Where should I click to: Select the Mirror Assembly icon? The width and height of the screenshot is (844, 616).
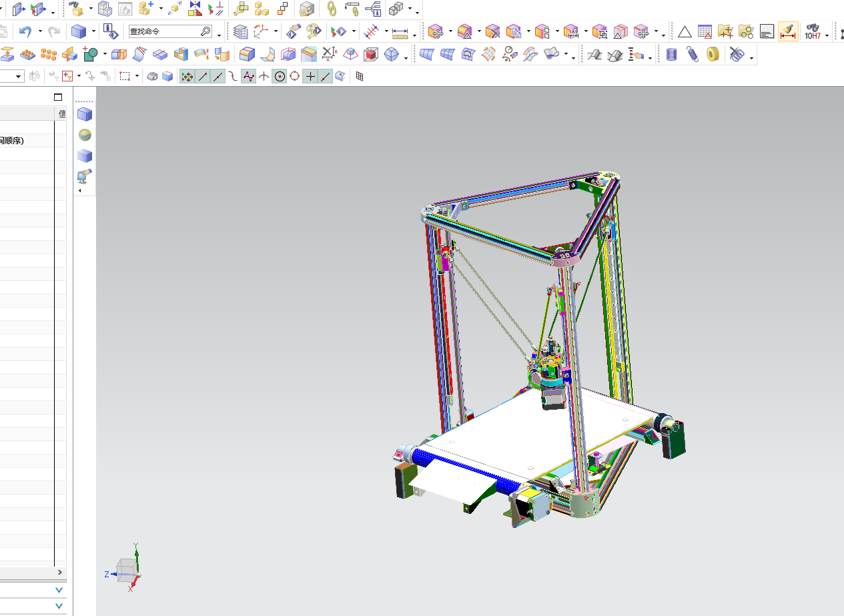pos(195,9)
